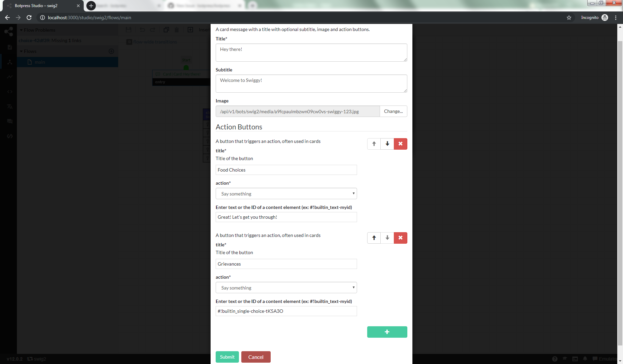Screen dimensions: 623x364
Task: Move the Grievances button up with arrow
Action: tap(374, 238)
